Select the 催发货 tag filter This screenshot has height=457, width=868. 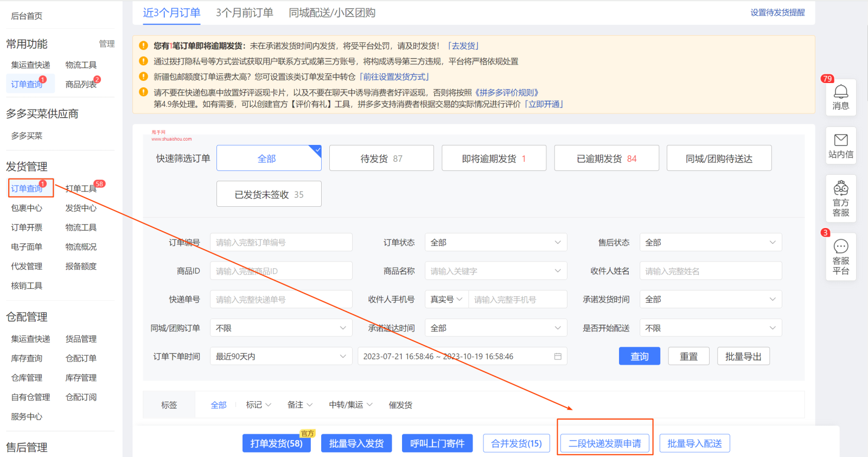coord(400,405)
